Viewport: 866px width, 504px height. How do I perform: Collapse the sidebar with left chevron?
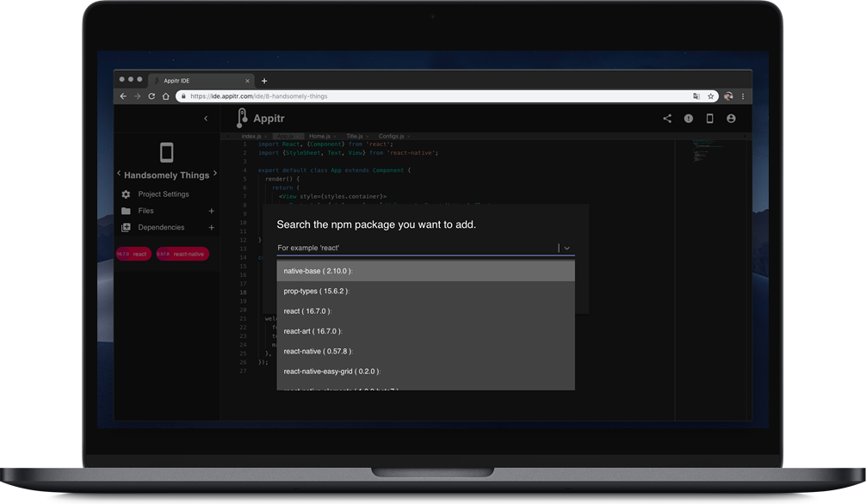click(x=206, y=118)
